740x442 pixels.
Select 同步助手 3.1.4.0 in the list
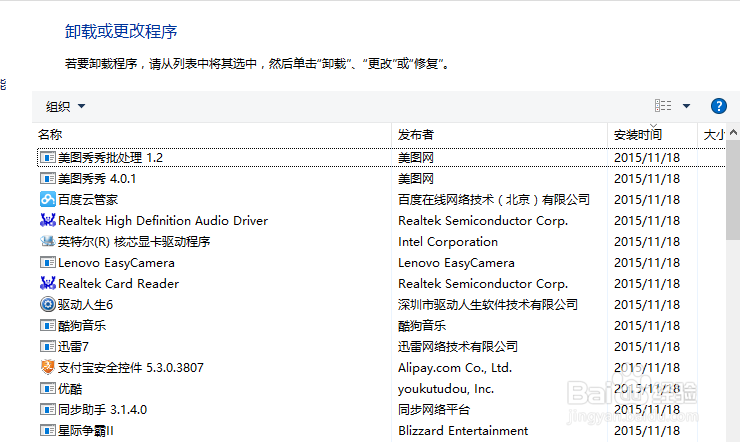coord(102,409)
